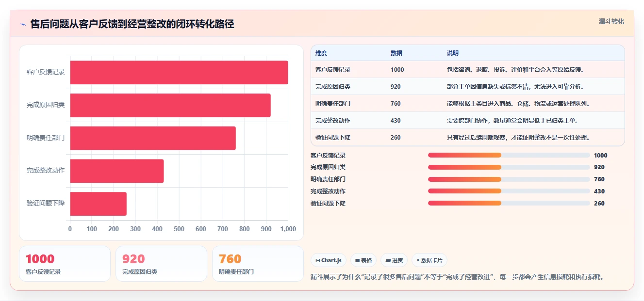Click the 客户反馈记录 y-axis label of the chart
The height and width of the screenshot is (301, 644).
(46, 72)
